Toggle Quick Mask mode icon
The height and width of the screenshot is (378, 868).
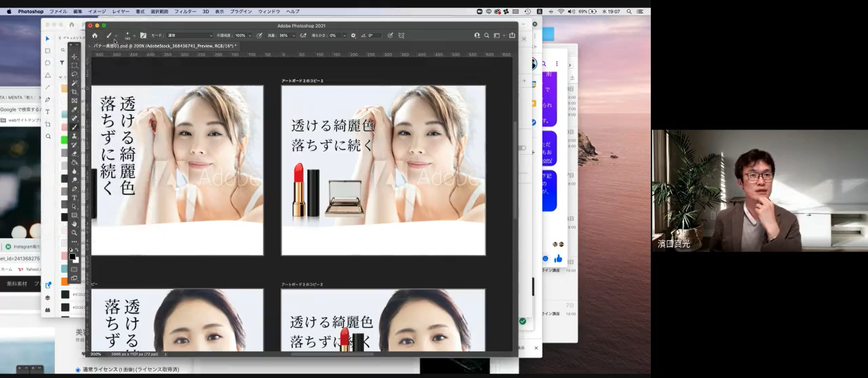74,270
